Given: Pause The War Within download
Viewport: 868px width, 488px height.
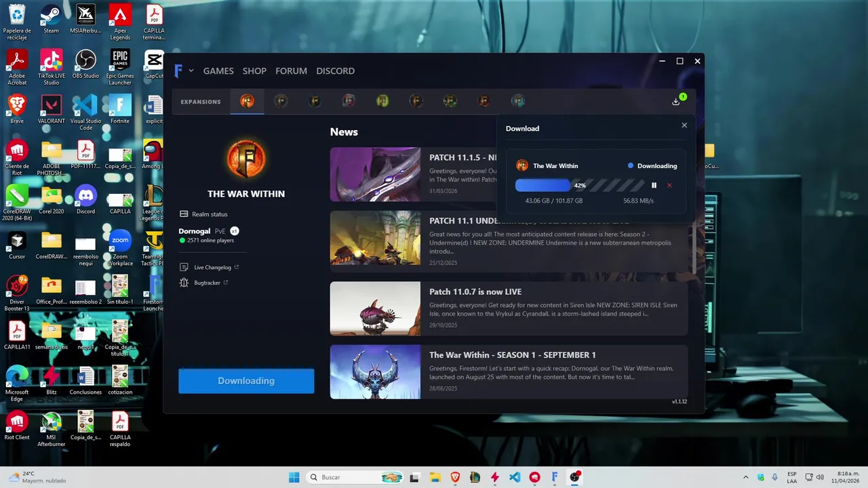Looking at the screenshot, I should click(654, 185).
